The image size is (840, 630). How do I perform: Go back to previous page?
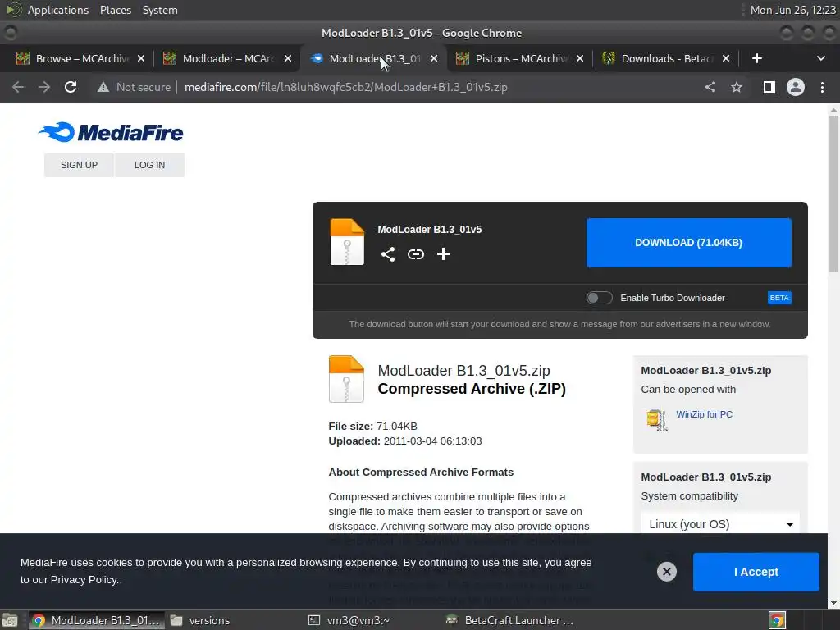(x=18, y=87)
